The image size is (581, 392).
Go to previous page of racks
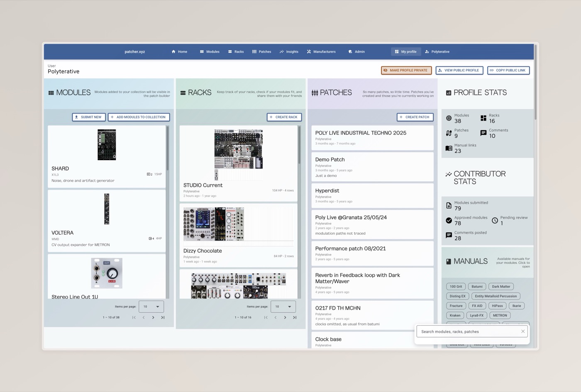coord(276,317)
